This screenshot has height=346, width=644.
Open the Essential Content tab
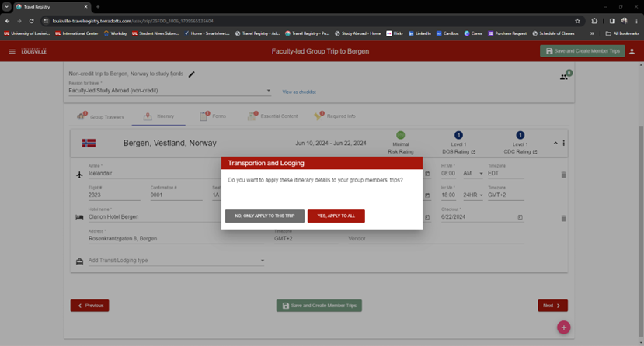(273, 116)
